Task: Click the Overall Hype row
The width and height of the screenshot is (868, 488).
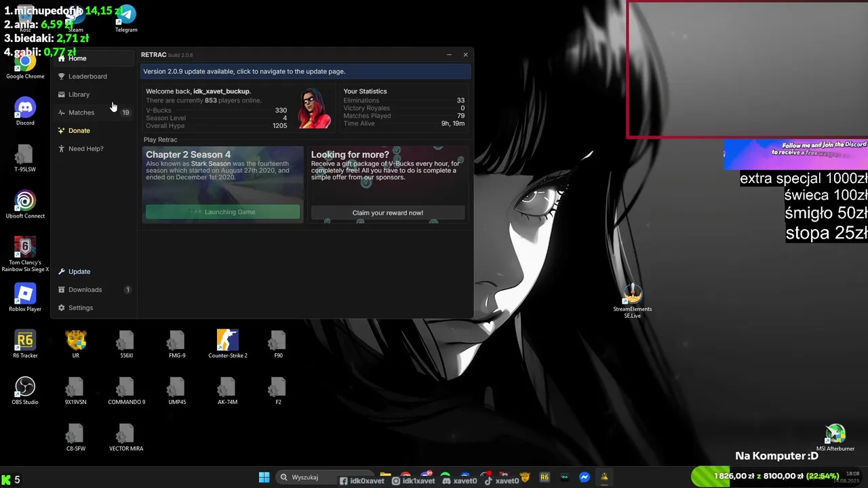Action: tap(216, 125)
